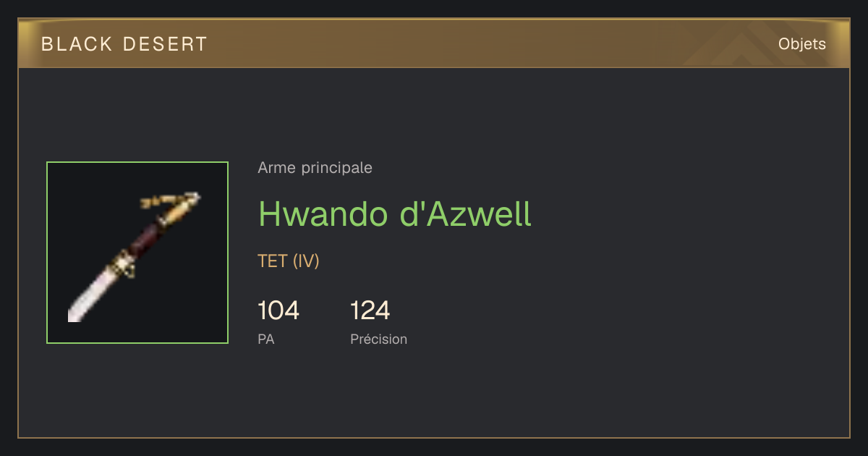Click the green border of the item frame
The image size is (868, 456).
[137, 162]
